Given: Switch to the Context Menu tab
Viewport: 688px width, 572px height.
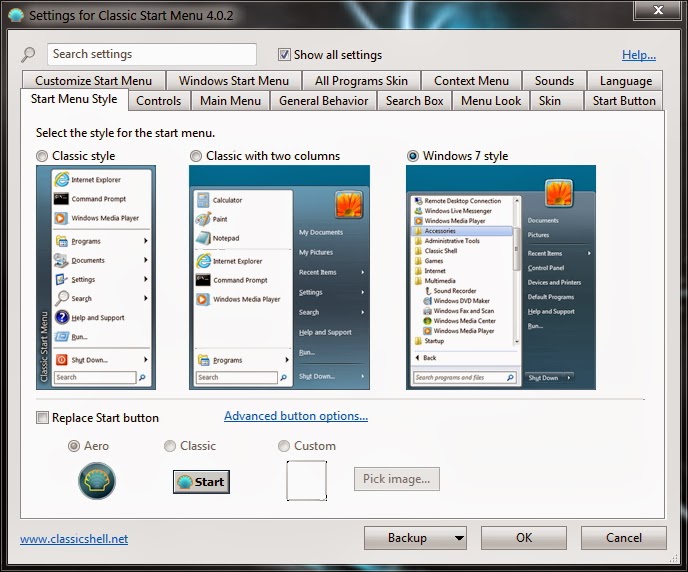Looking at the screenshot, I should point(471,81).
